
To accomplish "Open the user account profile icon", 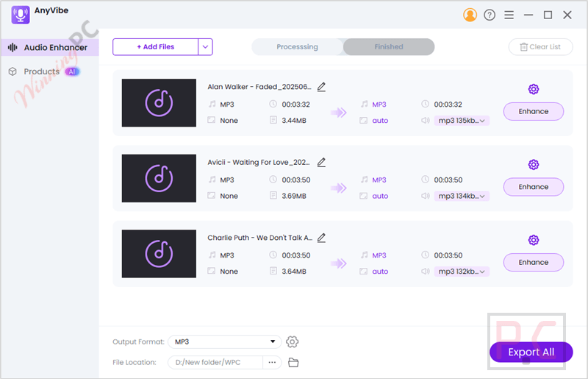I will [470, 15].
